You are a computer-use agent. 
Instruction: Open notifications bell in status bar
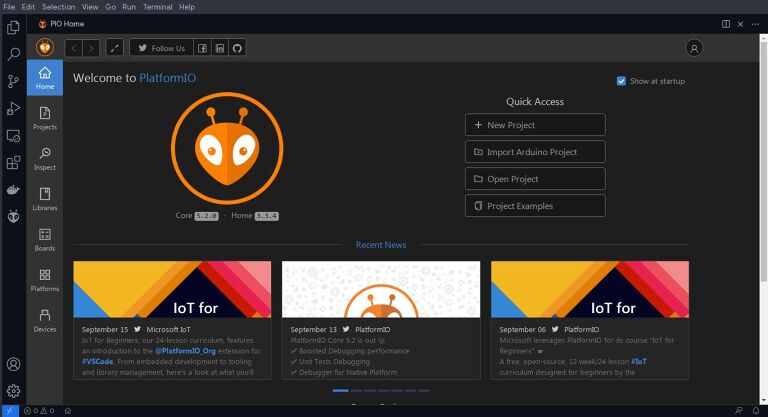pos(756,411)
